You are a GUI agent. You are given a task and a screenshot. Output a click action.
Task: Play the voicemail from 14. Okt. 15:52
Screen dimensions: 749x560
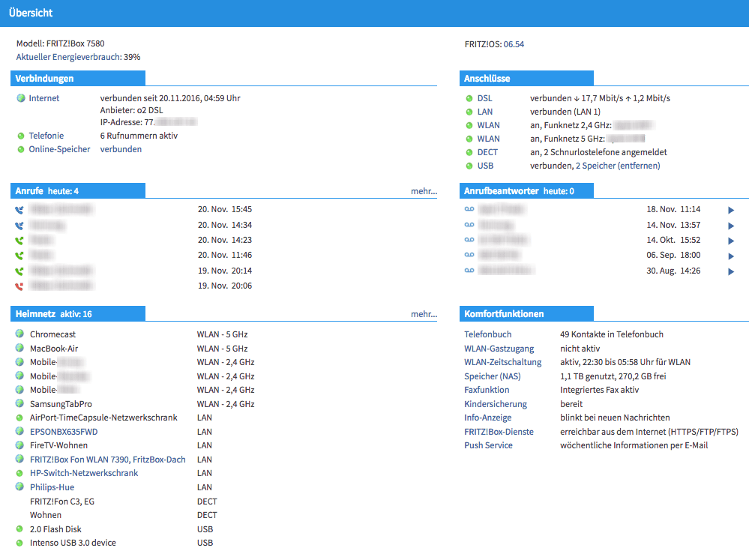click(731, 241)
